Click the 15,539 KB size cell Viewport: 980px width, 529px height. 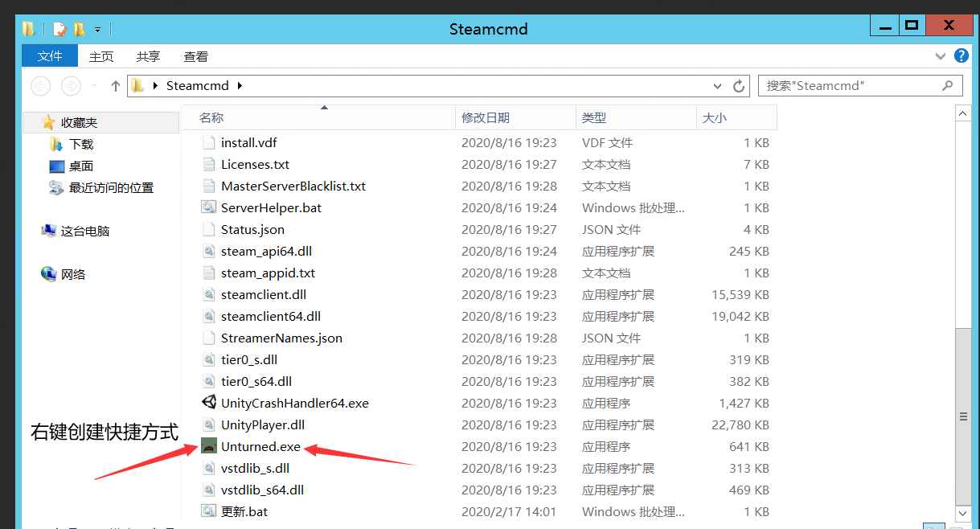click(740, 295)
